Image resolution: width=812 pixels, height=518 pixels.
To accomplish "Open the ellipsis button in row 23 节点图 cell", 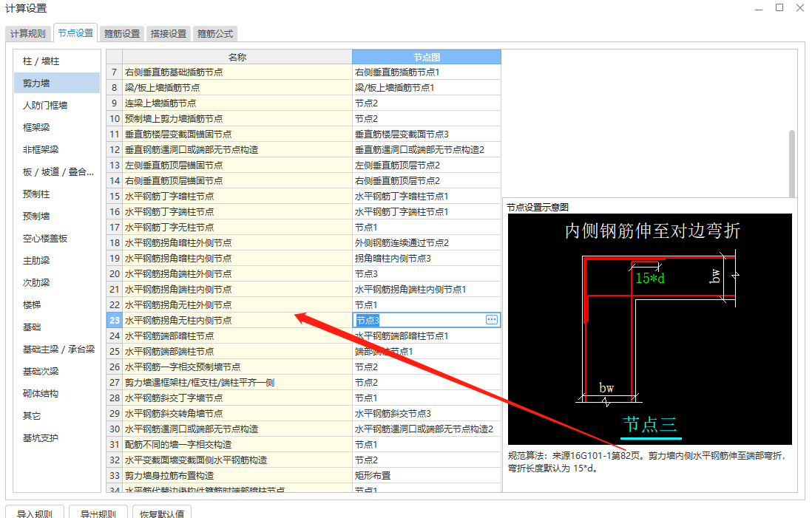I will click(492, 320).
